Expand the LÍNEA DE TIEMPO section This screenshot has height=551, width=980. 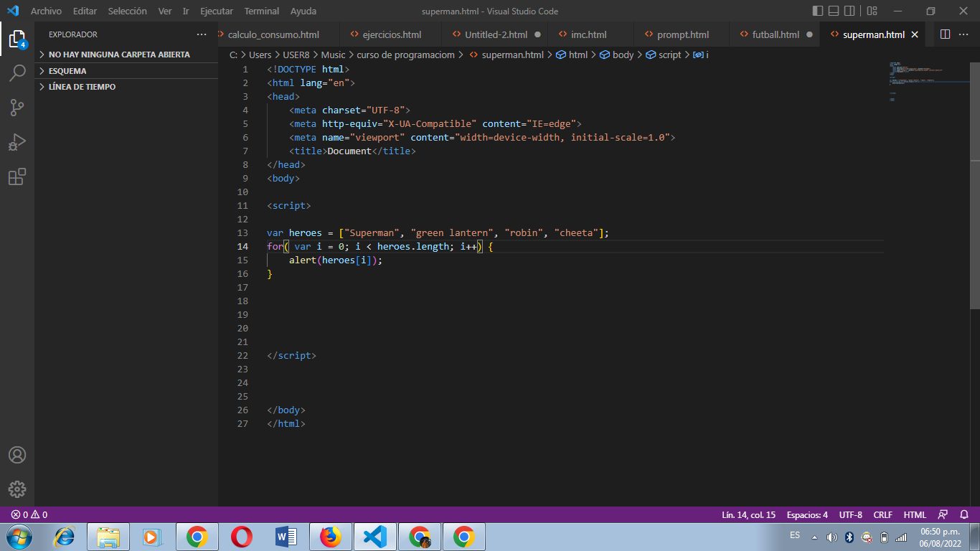pyautogui.click(x=126, y=87)
